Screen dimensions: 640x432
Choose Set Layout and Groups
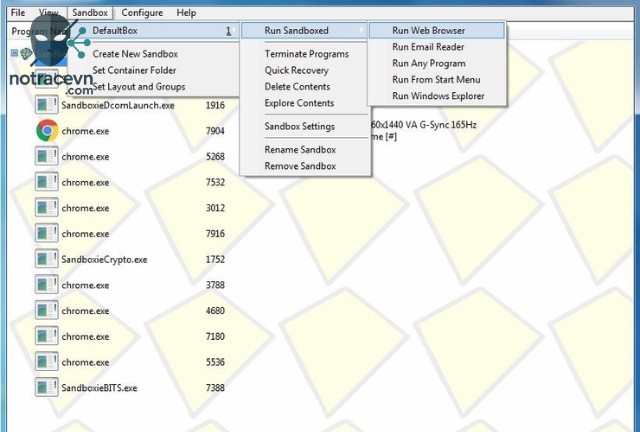tap(139, 87)
